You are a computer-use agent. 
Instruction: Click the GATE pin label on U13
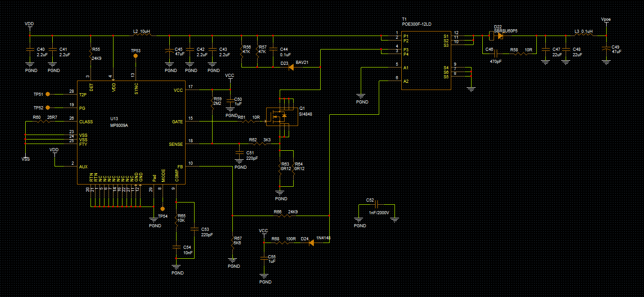tap(177, 122)
